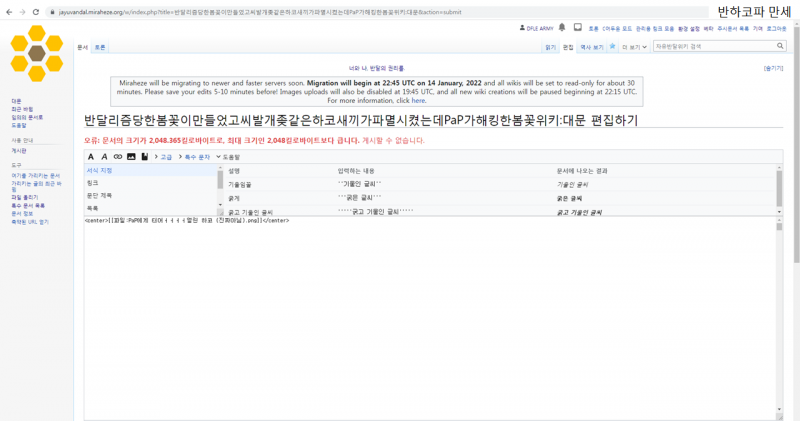Select 문단 제목 help category
Image resolution: width=800 pixels, height=421 pixels.
point(152,195)
